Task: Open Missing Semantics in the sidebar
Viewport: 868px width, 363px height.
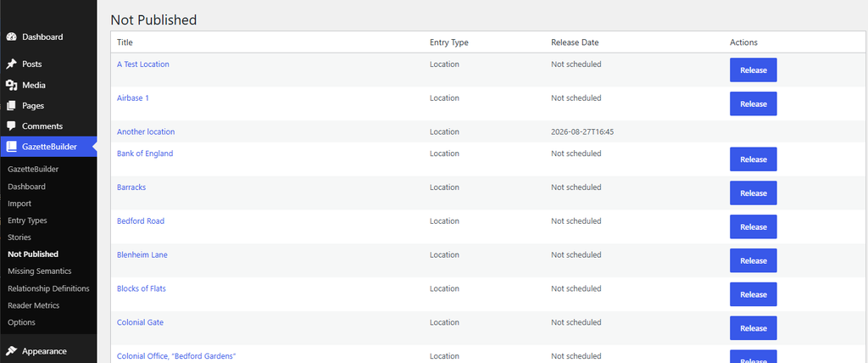Action: (39, 271)
